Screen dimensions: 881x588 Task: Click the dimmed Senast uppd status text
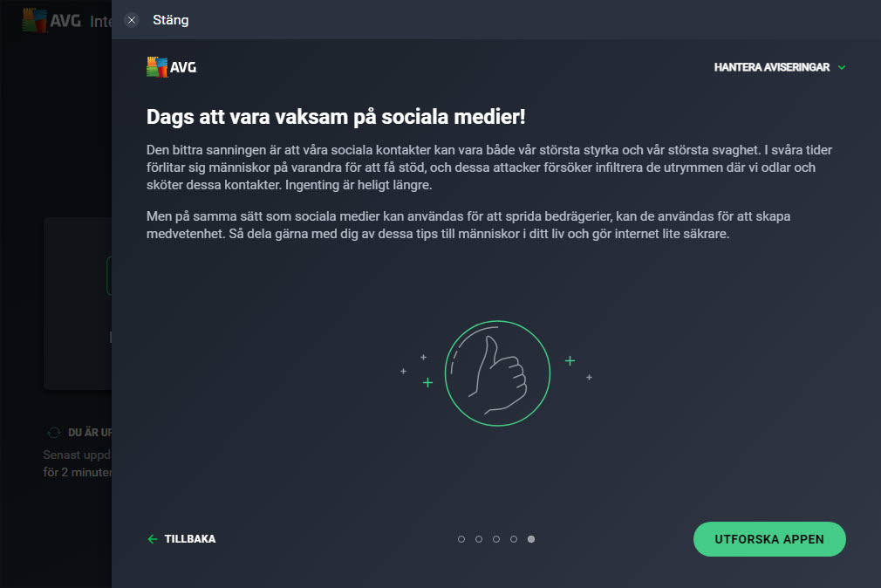[77, 455]
